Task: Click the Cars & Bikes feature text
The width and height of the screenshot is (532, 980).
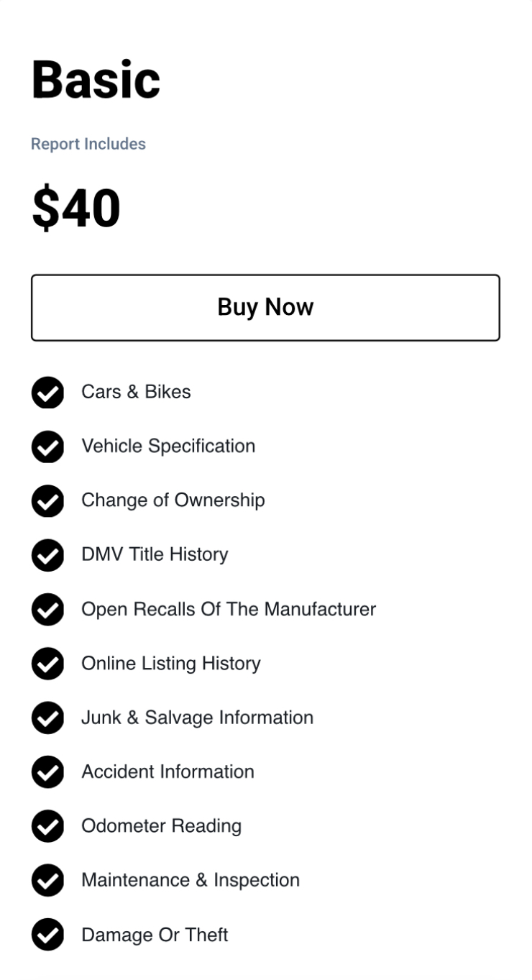Action: coord(136,392)
